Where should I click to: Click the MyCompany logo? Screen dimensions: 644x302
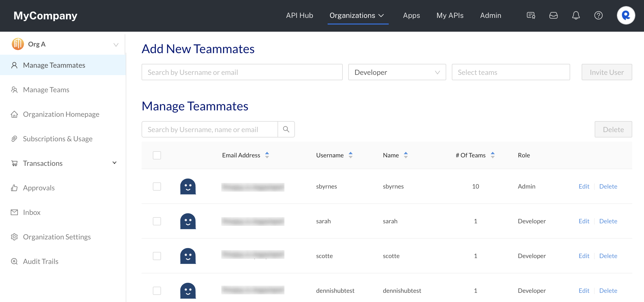[45, 16]
